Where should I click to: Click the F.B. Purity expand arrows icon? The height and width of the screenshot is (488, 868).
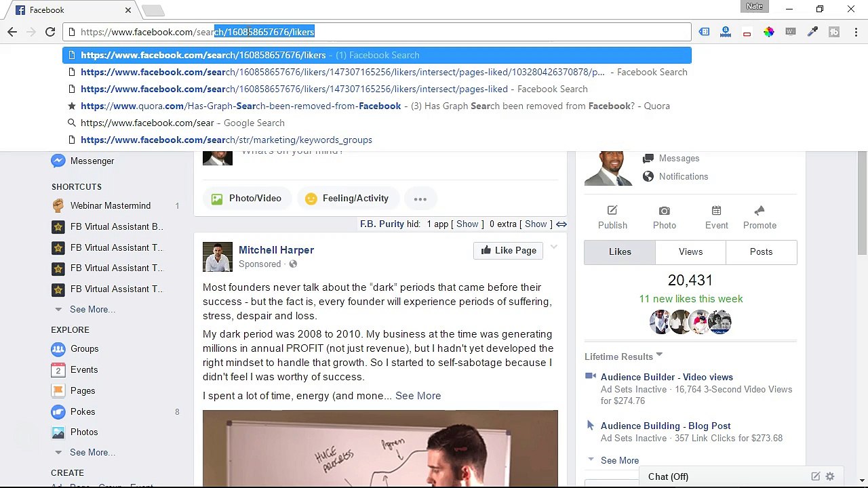click(x=561, y=224)
